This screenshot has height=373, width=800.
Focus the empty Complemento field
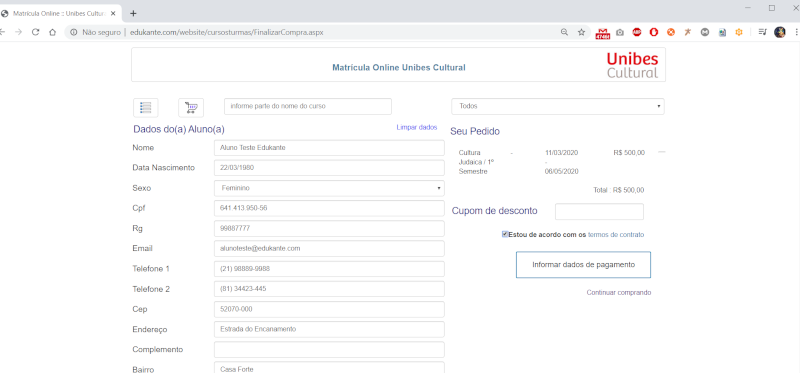[x=329, y=350]
